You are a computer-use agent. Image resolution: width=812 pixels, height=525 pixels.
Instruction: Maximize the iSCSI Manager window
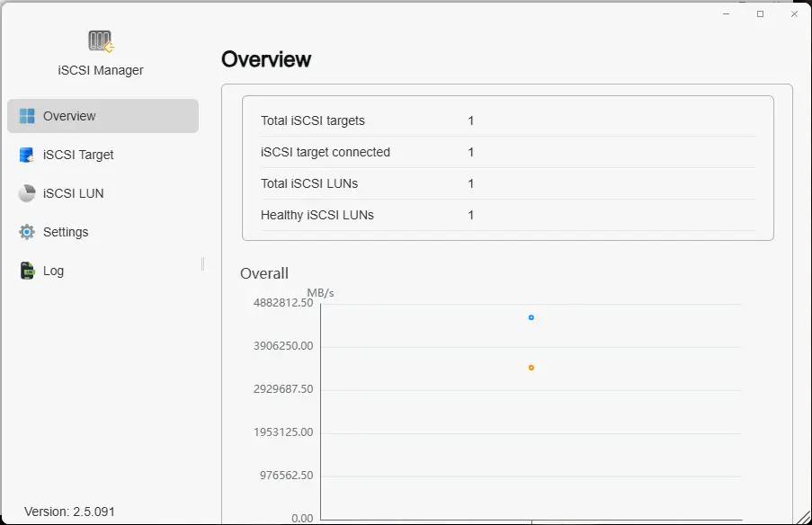point(760,14)
